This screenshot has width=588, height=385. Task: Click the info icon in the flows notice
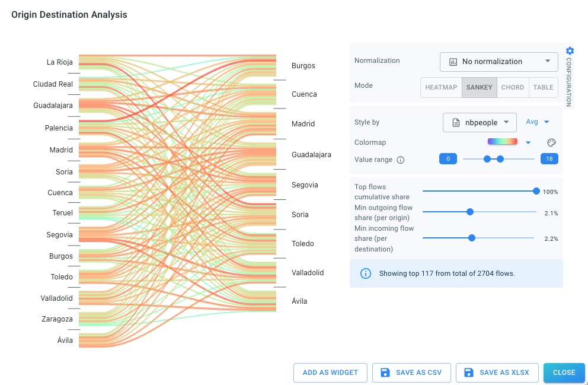[366, 273]
